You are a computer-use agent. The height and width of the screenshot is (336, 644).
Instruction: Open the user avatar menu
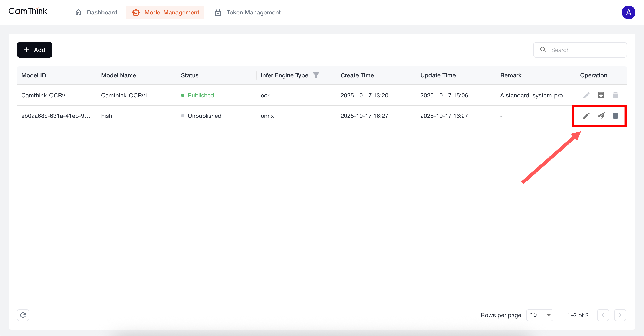pyautogui.click(x=628, y=13)
